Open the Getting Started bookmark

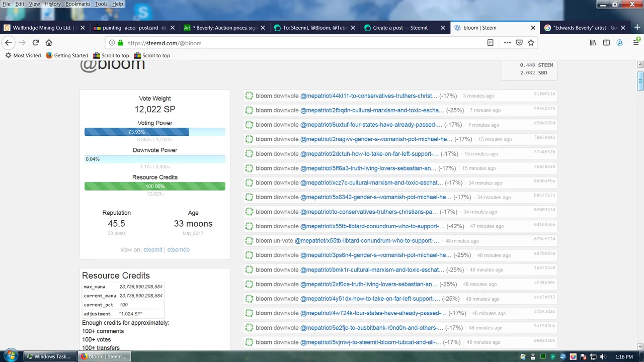tap(67, 55)
